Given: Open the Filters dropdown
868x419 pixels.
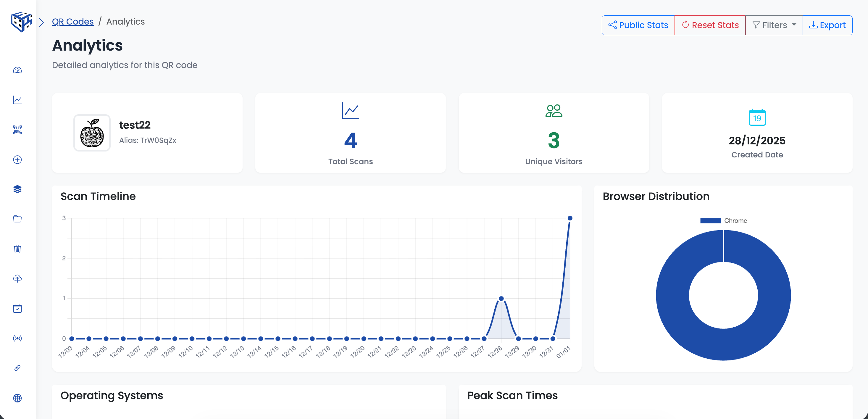Looking at the screenshot, I should (x=774, y=25).
